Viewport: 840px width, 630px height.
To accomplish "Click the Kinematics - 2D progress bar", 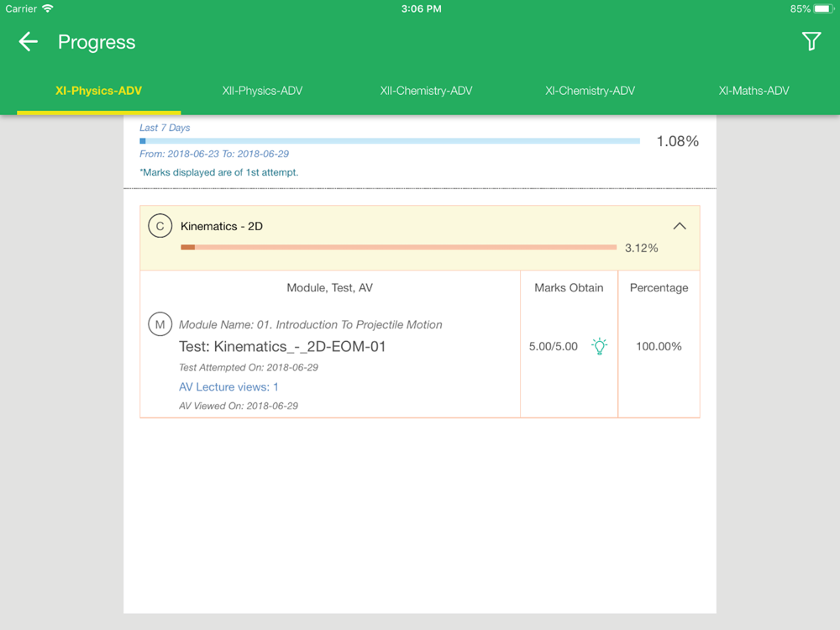I will coord(398,247).
